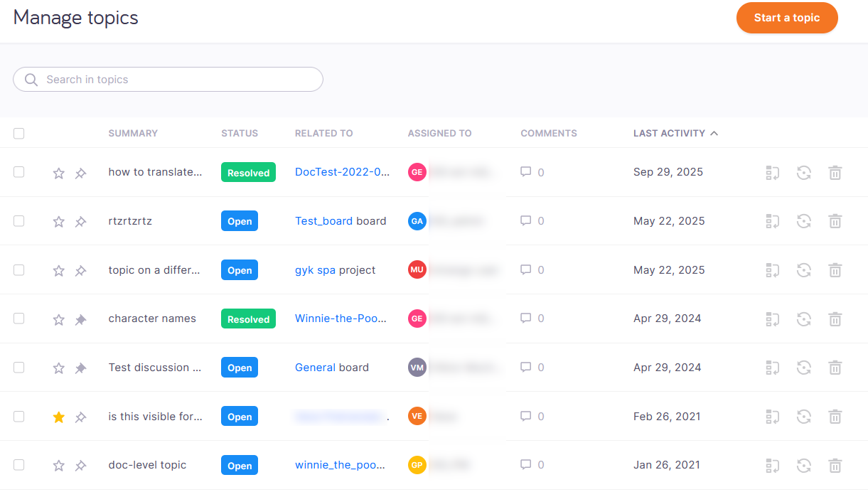
Task: Click reassign icon in 'rtzrtzrtz' row
Action: [773, 221]
